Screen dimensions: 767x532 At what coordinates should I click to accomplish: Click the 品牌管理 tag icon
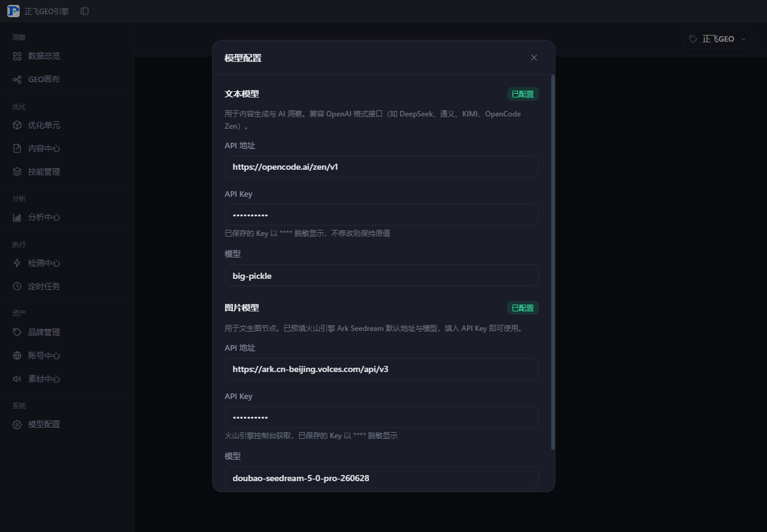(17, 332)
